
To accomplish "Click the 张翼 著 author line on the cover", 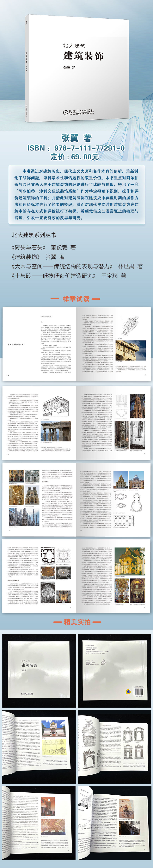I will (x=69, y=67).
